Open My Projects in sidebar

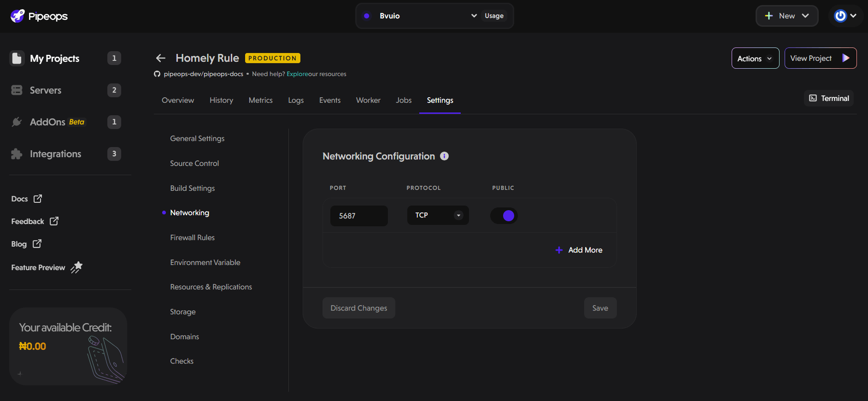point(55,59)
